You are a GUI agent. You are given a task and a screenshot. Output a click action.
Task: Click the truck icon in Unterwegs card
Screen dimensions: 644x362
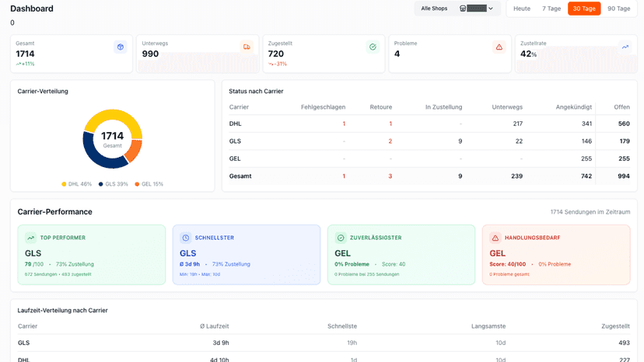247,47
